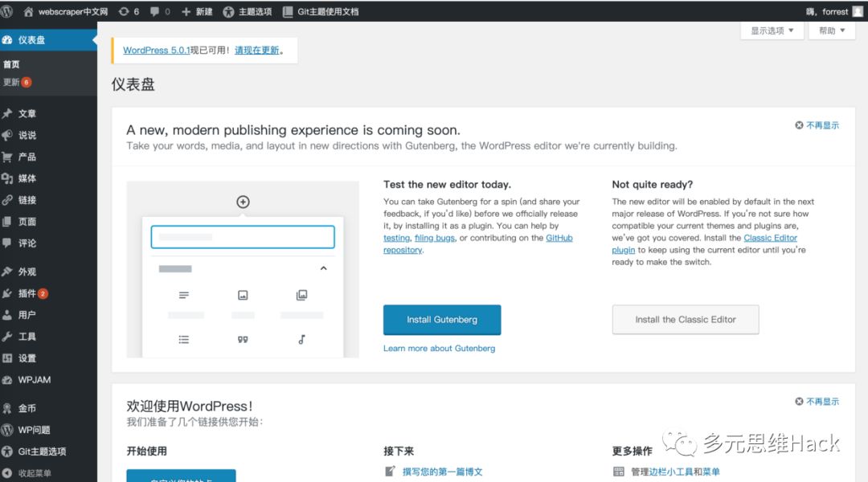Open 页面 pages in sidebar
The image size is (868, 482).
tap(48, 222)
